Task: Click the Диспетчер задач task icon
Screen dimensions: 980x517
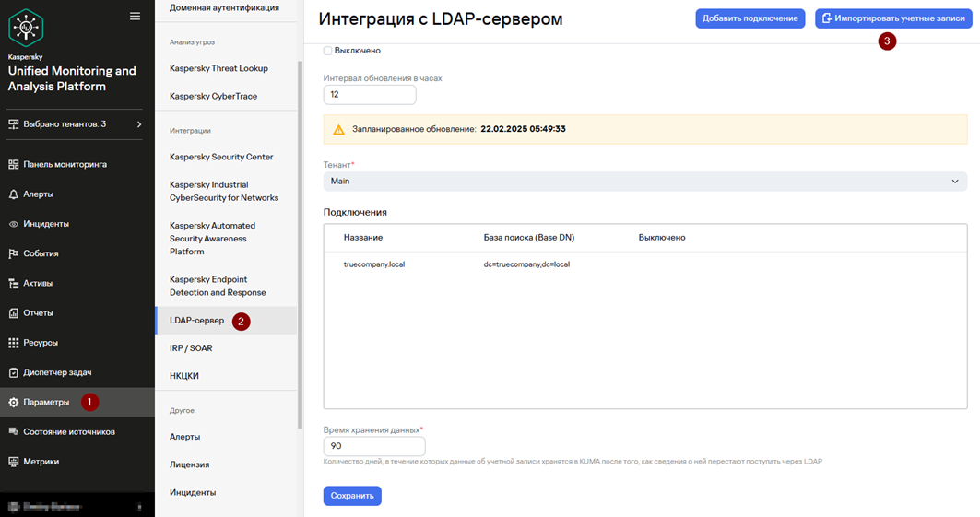Action: pyautogui.click(x=13, y=372)
